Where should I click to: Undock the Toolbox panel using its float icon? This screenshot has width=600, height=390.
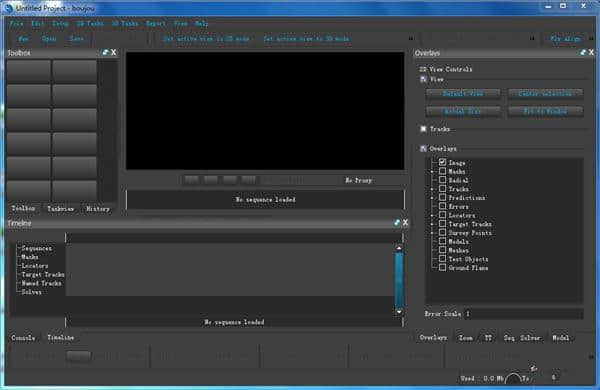coord(106,52)
